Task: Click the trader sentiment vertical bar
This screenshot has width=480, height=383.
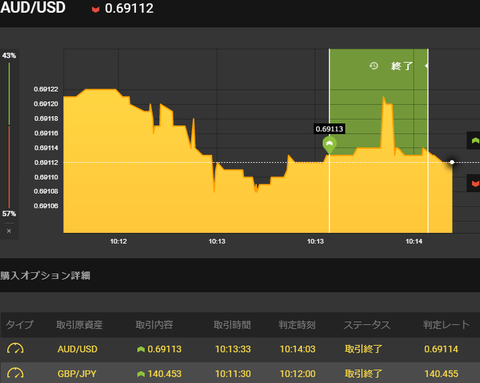Action: [9, 135]
